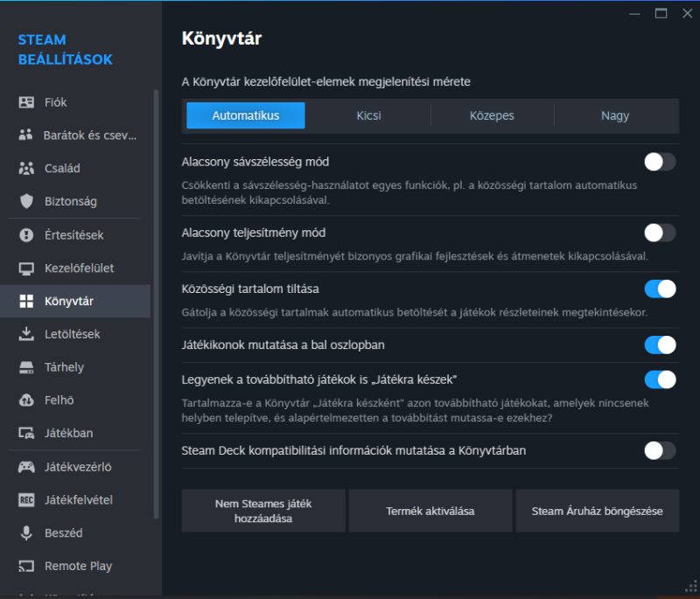Toggle Steam Deck kompatibilitási információk switch
Viewport: 700px width, 599px height.
point(660,450)
